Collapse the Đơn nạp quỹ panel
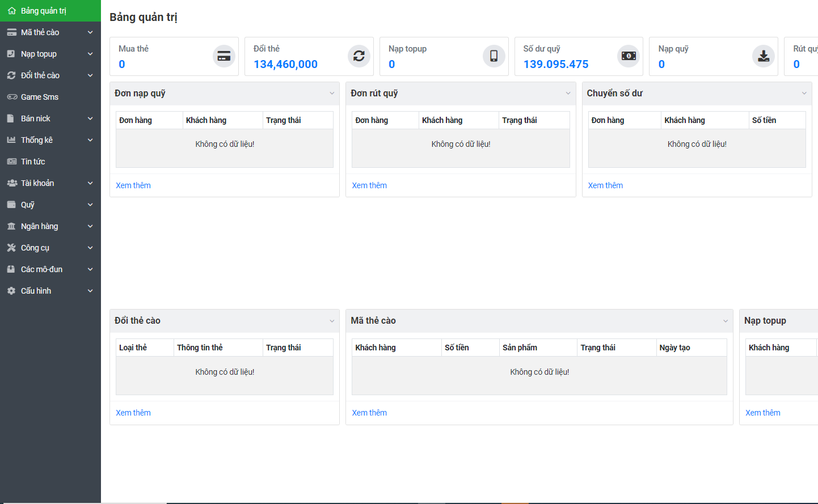Screen dimensions: 818x504 coord(332,94)
